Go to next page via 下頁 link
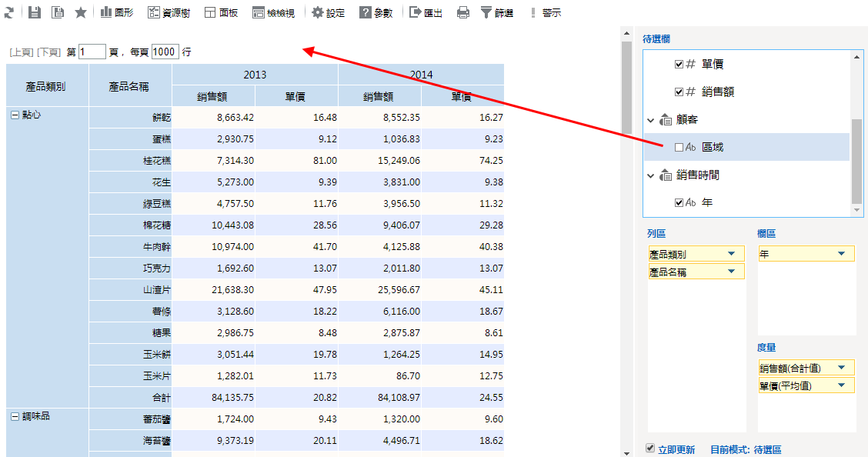 (x=49, y=52)
